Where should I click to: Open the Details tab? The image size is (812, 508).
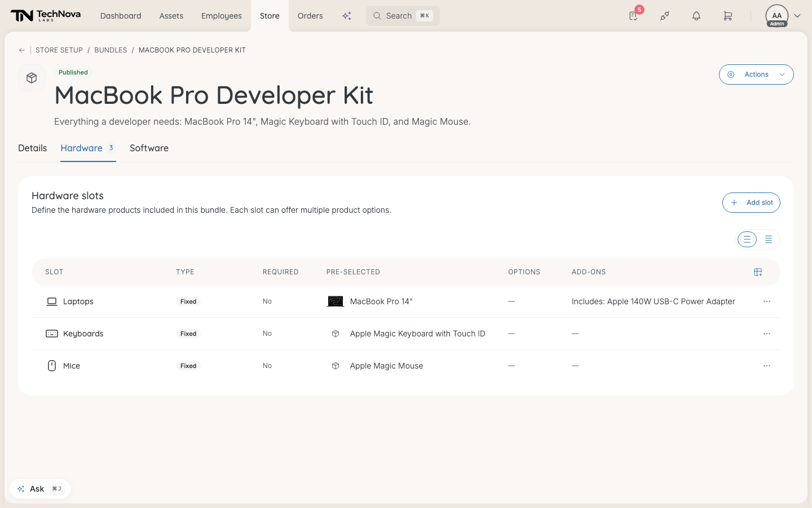coord(33,148)
